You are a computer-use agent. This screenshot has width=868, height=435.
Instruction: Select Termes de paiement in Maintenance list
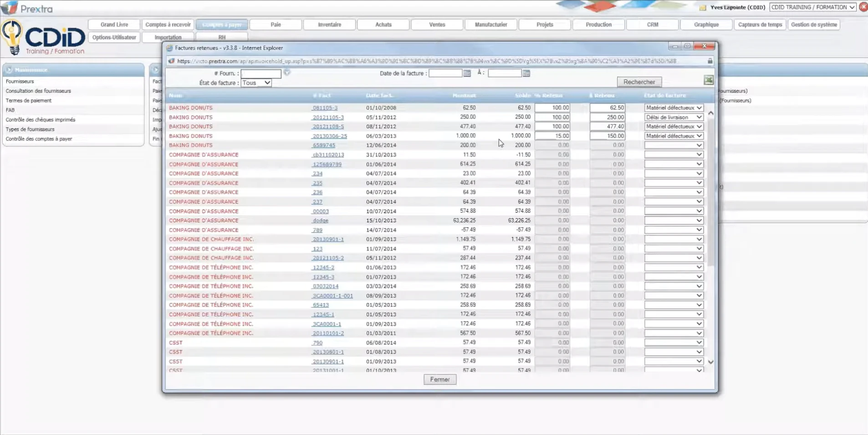pyautogui.click(x=29, y=101)
